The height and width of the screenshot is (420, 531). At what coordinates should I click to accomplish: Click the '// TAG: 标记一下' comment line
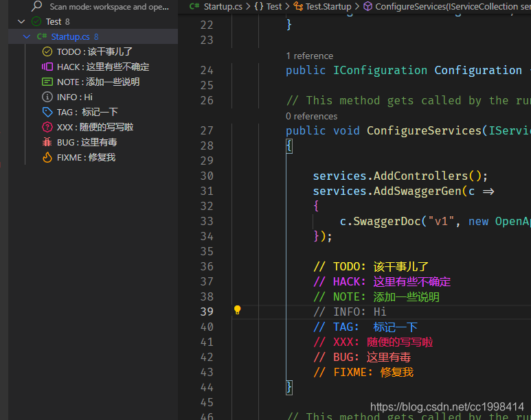tap(365, 327)
